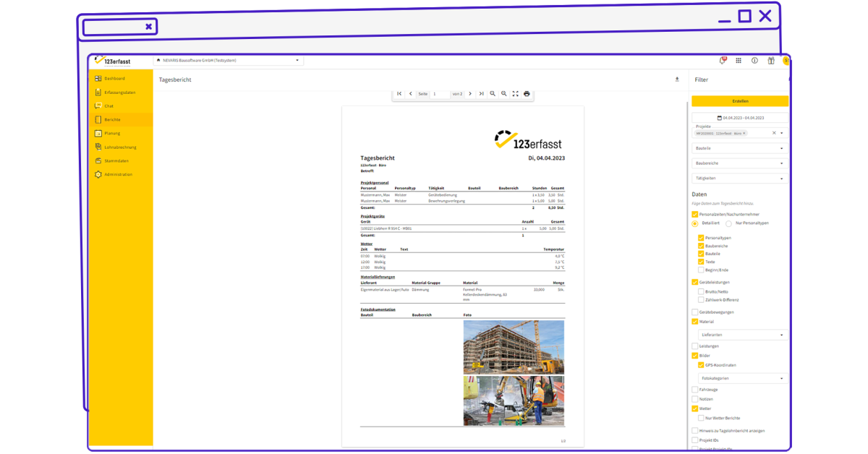This screenshot has width=868, height=454.
Task: Select the Detailliert radio option
Action: coord(695,223)
